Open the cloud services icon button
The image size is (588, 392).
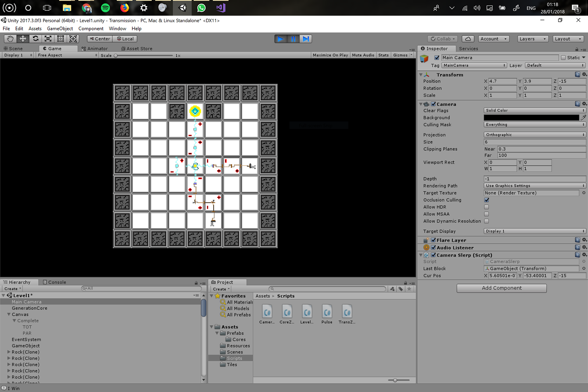(x=468, y=39)
